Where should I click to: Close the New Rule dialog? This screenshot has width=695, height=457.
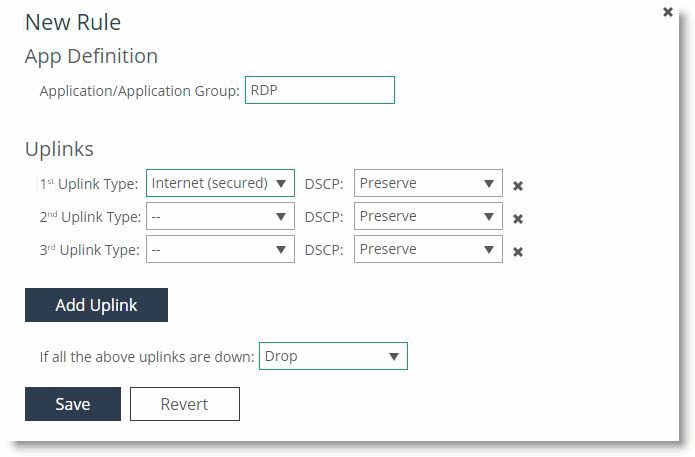(668, 12)
